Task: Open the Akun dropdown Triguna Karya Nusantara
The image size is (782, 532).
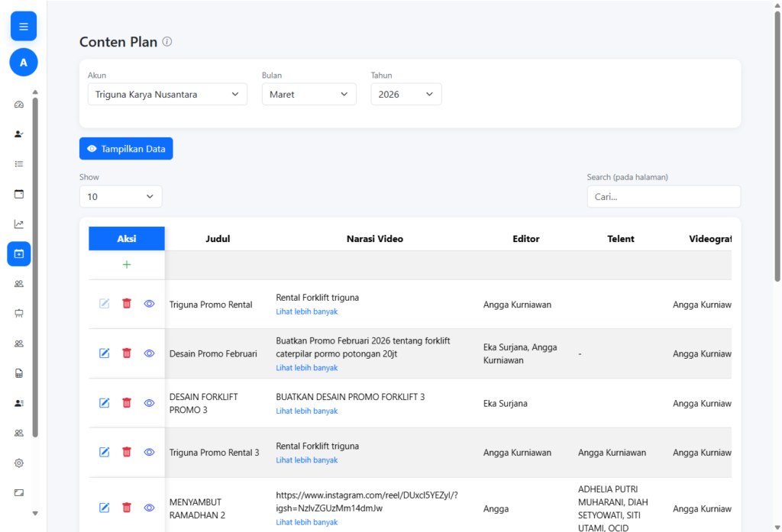Action: (167, 95)
